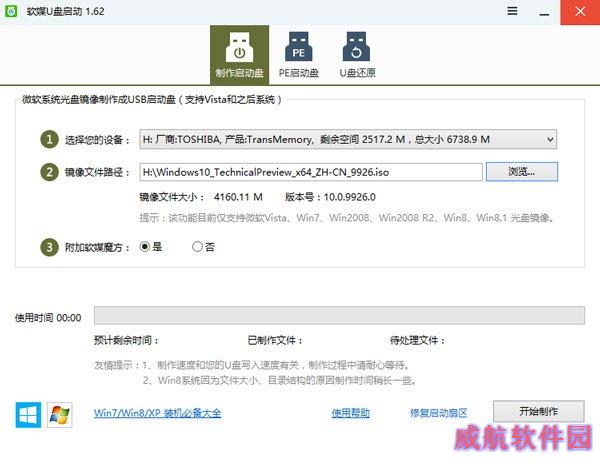Click the 已制作文件 label
This screenshot has height=461, width=600.
coord(275,340)
